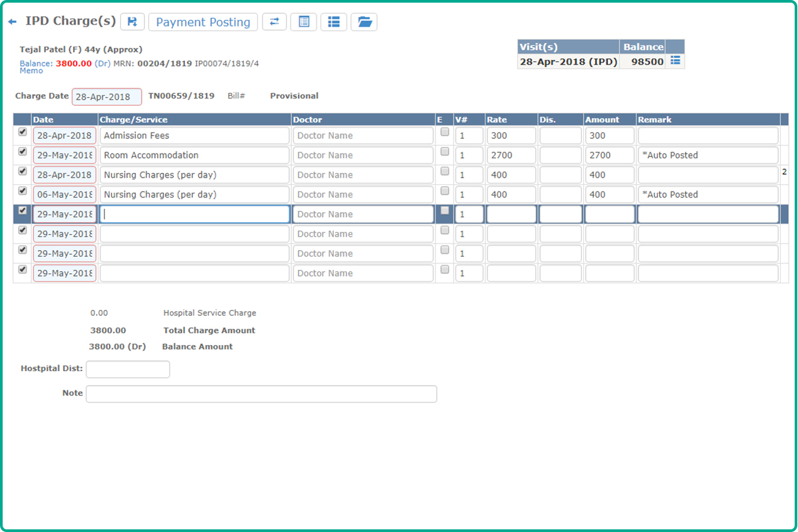Click the save icon next to IPD Charge(s)

click(132, 22)
